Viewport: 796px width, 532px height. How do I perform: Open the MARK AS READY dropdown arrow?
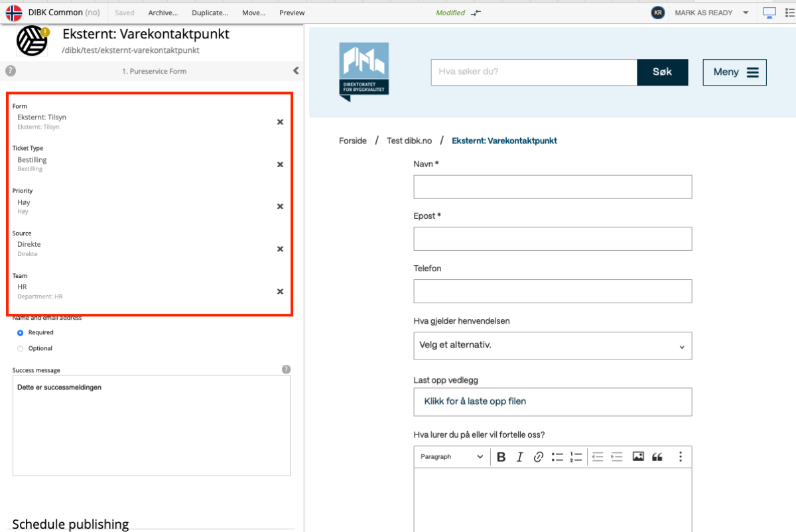click(x=746, y=12)
